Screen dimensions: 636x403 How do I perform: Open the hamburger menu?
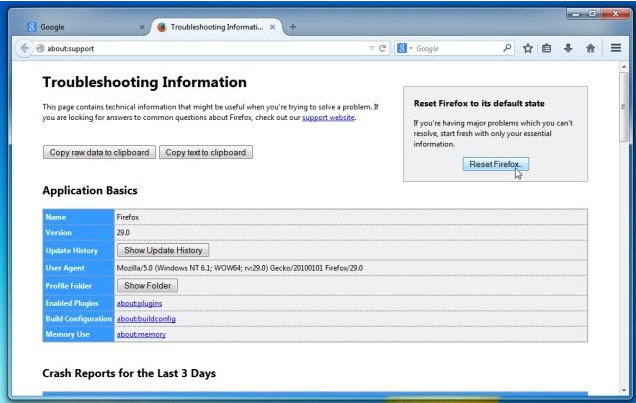click(616, 48)
